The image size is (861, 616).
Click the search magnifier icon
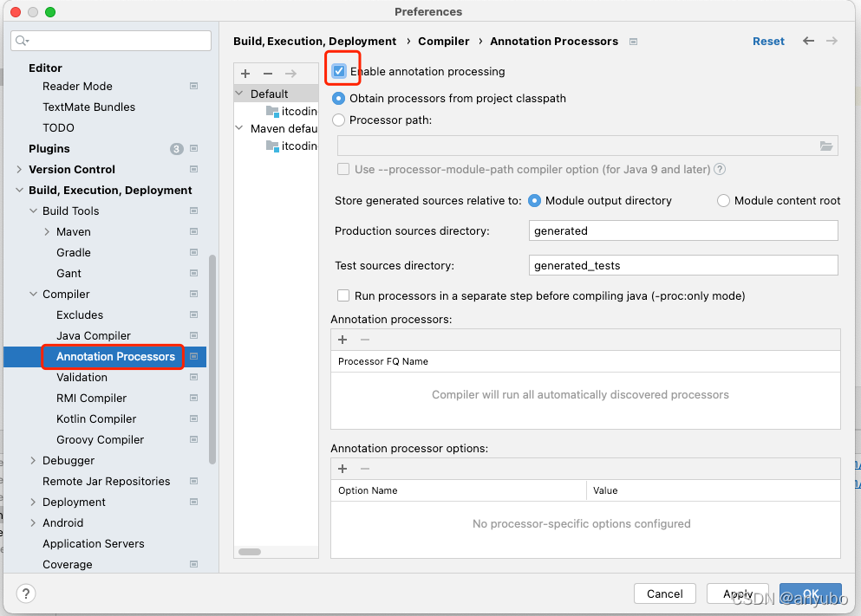tap(22, 41)
